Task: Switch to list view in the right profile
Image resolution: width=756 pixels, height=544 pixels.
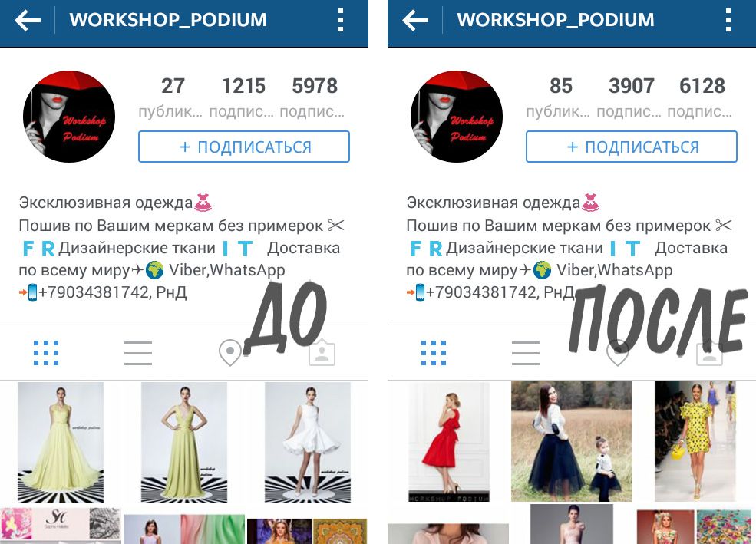Action: [526, 353]
